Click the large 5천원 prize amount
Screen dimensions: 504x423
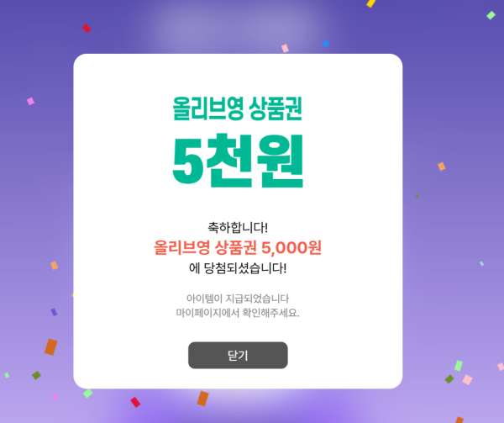pos(238,160)
